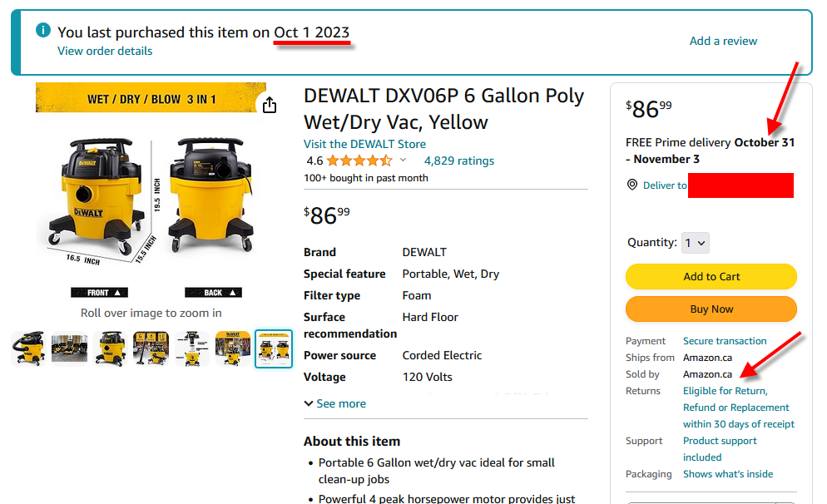Open the rating breakdown chevron
The image size is (827, 504).
tap(404, 161)
